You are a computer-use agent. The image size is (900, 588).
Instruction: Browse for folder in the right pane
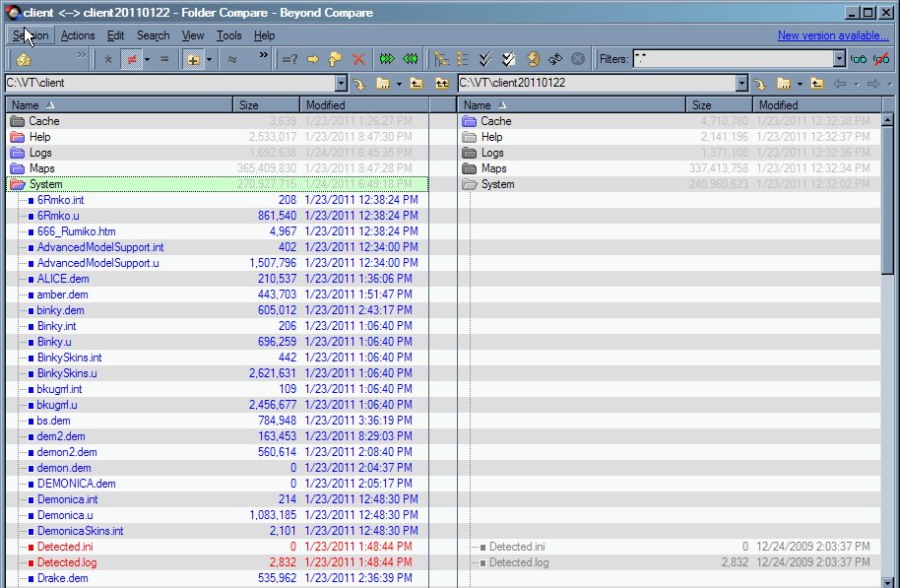[784, 84]
